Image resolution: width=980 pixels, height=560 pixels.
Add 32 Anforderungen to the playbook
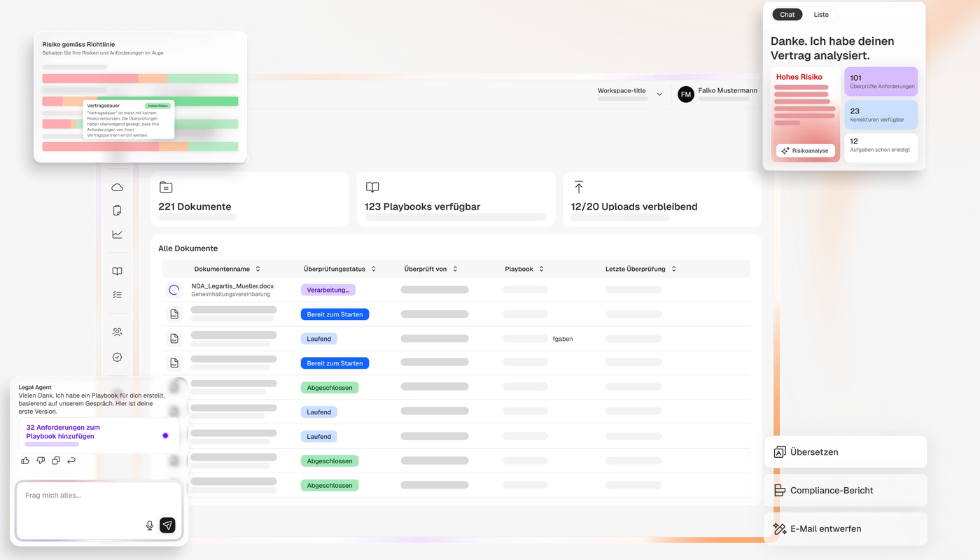click(99, 435)
